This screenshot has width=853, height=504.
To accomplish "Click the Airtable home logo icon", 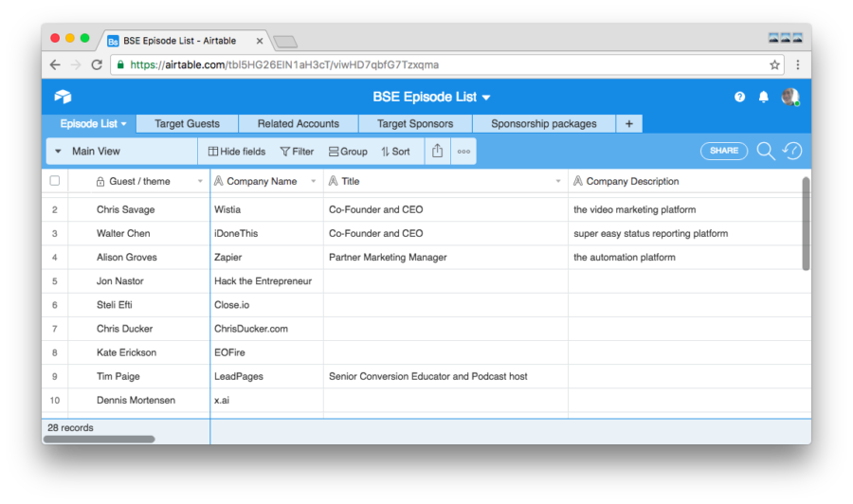I will 64,97.
